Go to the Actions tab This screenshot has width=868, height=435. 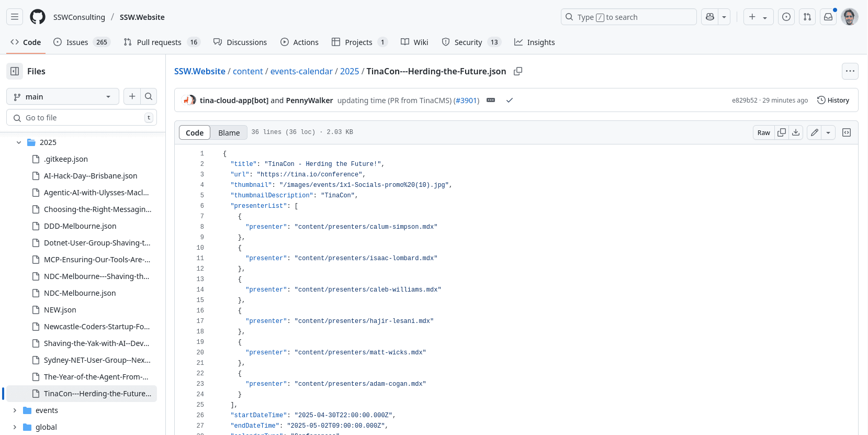pos(299,42)
